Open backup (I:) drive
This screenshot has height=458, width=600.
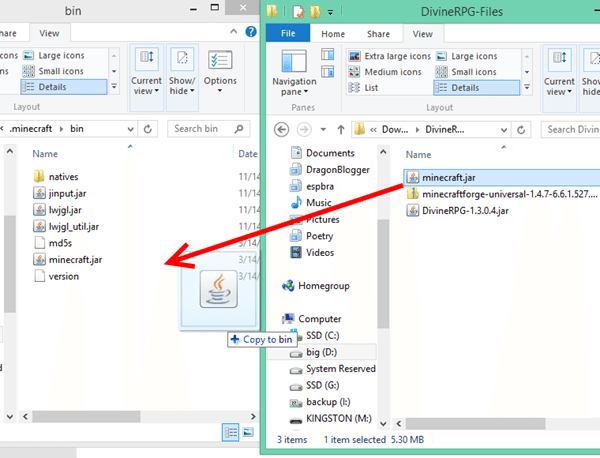point(320,402)
